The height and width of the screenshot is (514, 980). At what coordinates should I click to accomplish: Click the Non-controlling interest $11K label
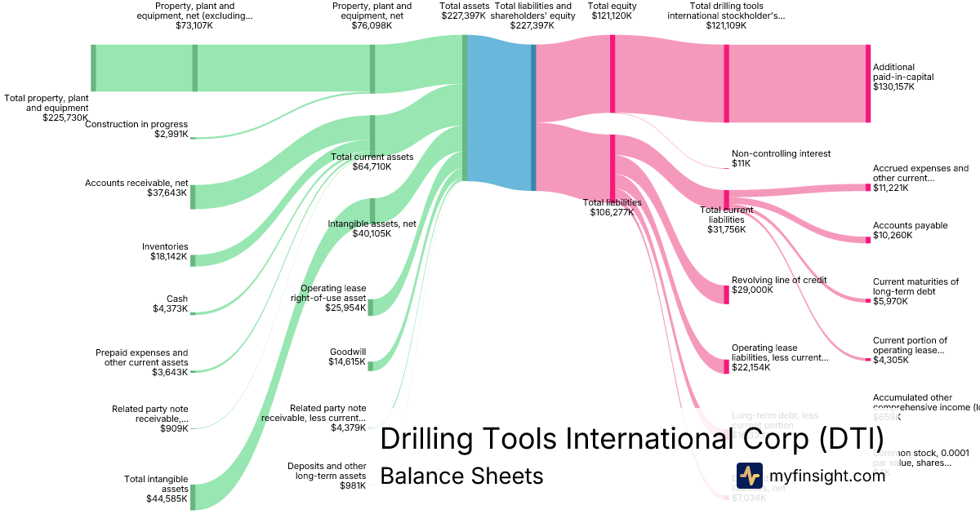(x=780, y=158)
